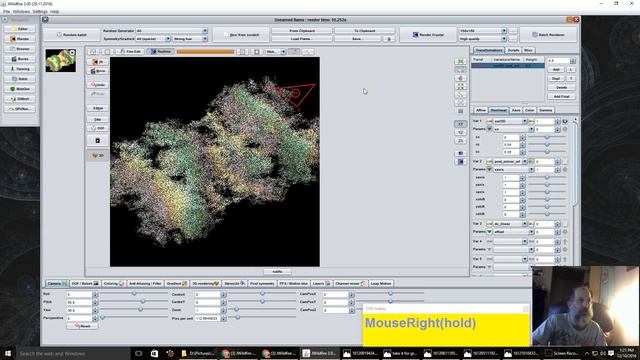This screenshot has width=640, height=360.
Task: Click the camera Reset button
Action: coord(82,326)
